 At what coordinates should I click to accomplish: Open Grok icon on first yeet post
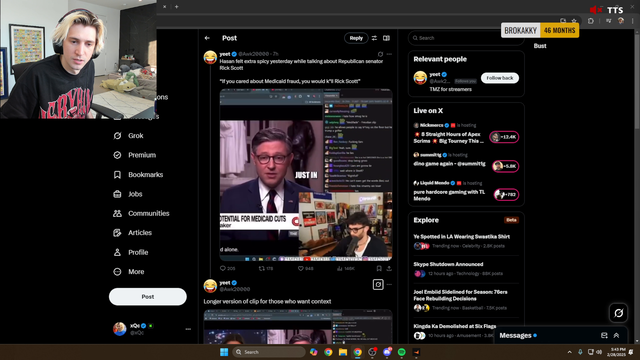[380, 54]
